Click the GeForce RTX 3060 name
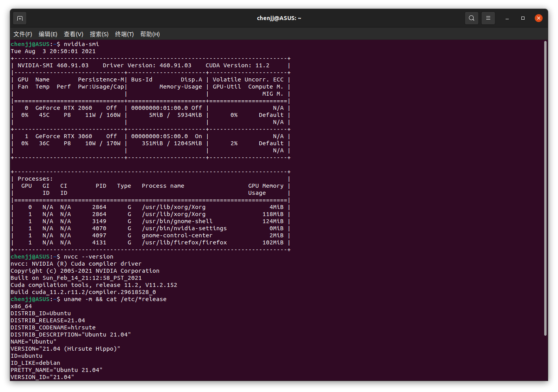 pos(64,136)
